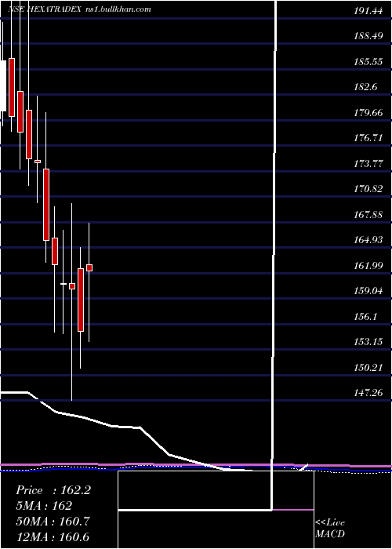The width and height of the screenshot is (392, 549).
Task: Select the 173.77 price axis label
Action: [x=368, y=164]
